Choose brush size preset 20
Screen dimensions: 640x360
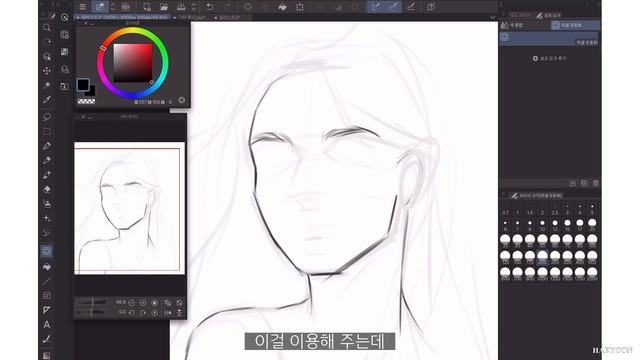click(x=592, y=225)
